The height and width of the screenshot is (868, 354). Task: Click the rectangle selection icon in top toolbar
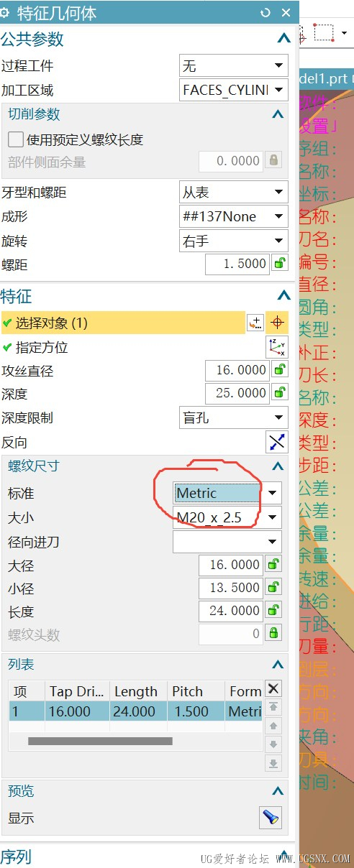(x=324, y=32)
